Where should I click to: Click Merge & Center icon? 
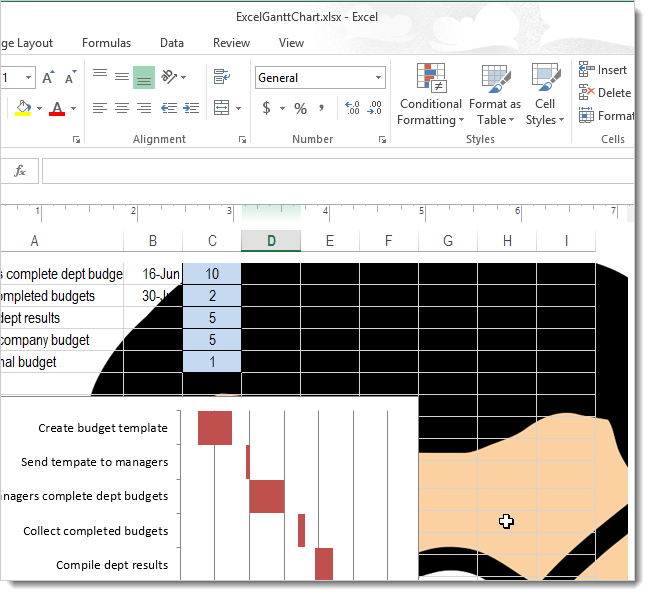(x=222, y=108)
